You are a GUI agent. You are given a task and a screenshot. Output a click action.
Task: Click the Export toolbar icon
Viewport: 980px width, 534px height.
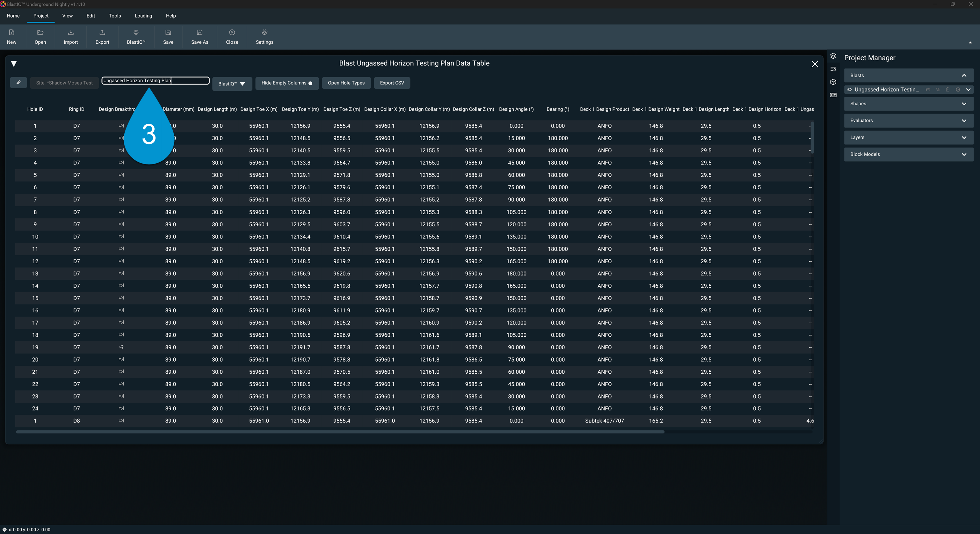coord(102,32)
